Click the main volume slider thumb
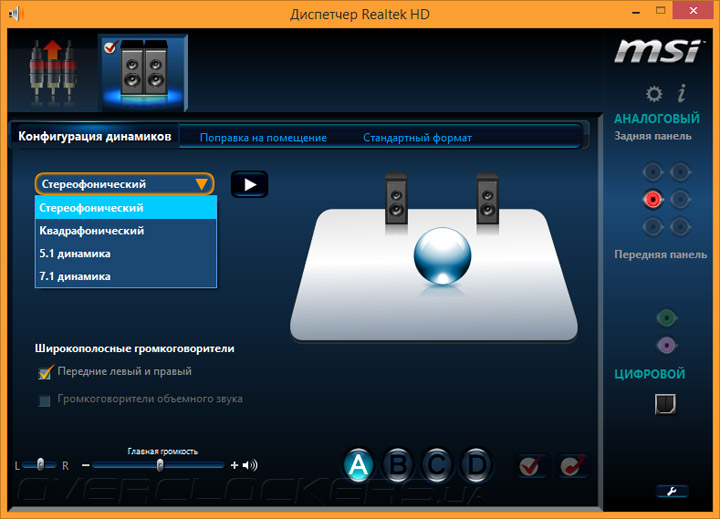720x519 pixels. [x=160, y=465]
